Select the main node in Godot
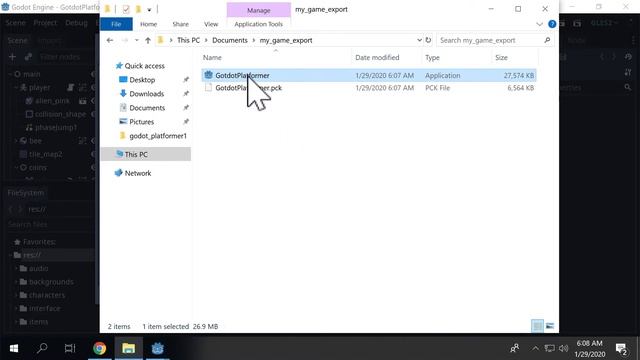 31,74
